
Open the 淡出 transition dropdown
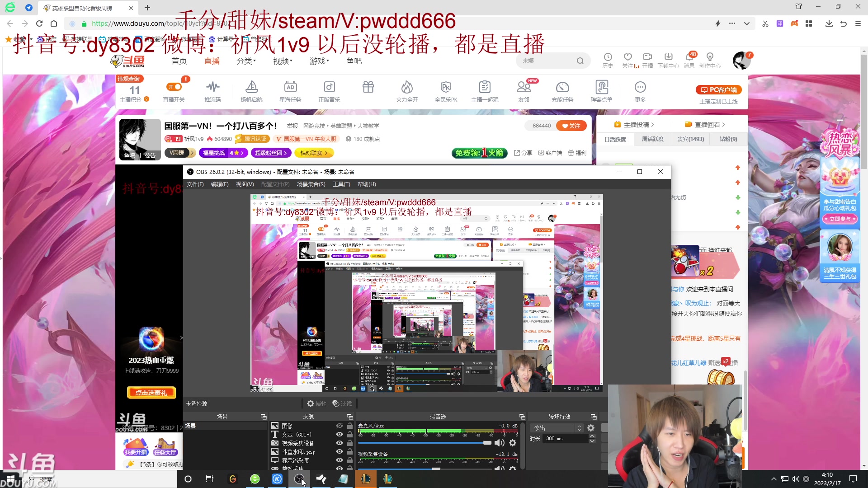click(557, 428)
